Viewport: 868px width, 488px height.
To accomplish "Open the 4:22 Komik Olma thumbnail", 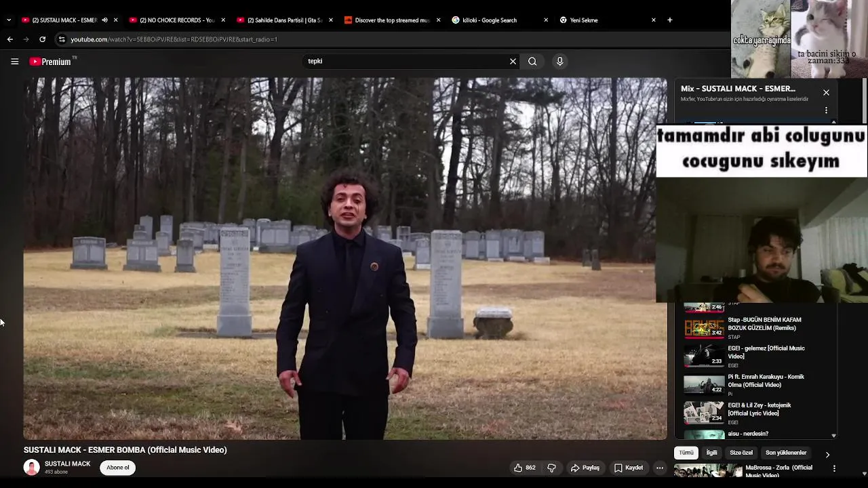I will 704,385.
